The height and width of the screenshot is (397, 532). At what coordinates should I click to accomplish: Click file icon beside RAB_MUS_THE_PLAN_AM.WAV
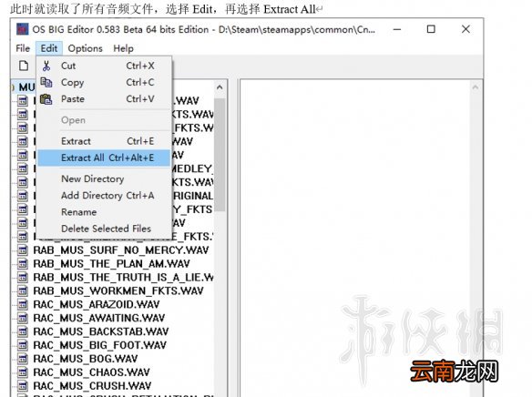pyautogui.click(x=23, y=264)
